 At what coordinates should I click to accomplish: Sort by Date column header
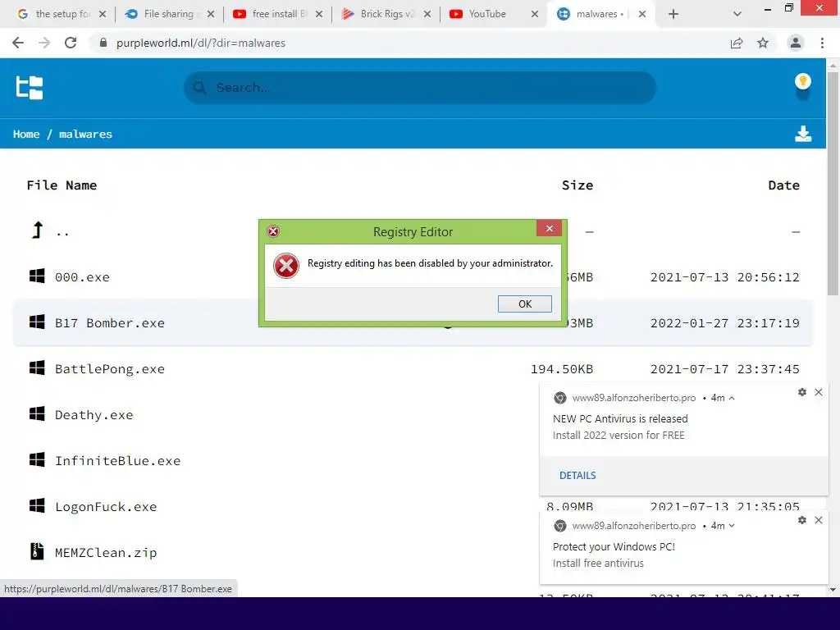click(783, 185)
